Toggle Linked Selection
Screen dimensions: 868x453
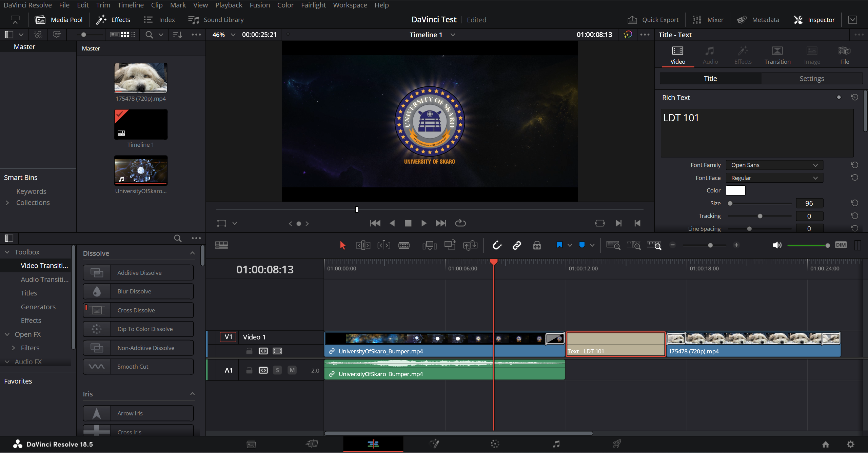pos(517,245)
